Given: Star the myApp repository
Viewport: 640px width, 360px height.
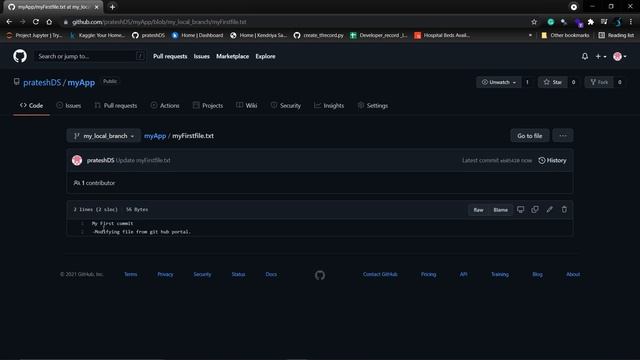Looking at the screenshot, I should pyautogui.click(x=553, y=82).
